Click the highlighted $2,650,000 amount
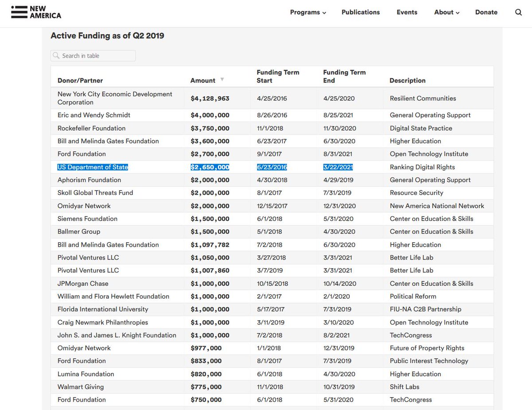 pyautogui.click(x=210, y=167)
